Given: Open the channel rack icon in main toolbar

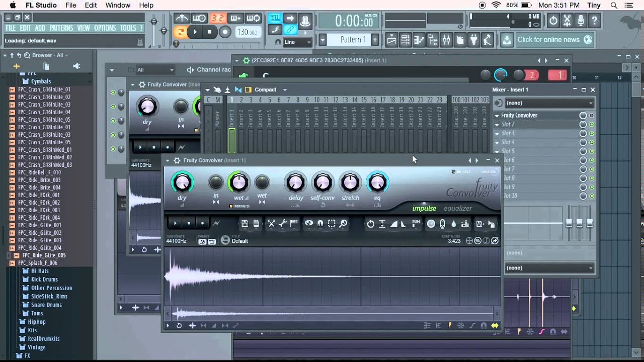Looking at the screenshot, I should pos(405,40).
